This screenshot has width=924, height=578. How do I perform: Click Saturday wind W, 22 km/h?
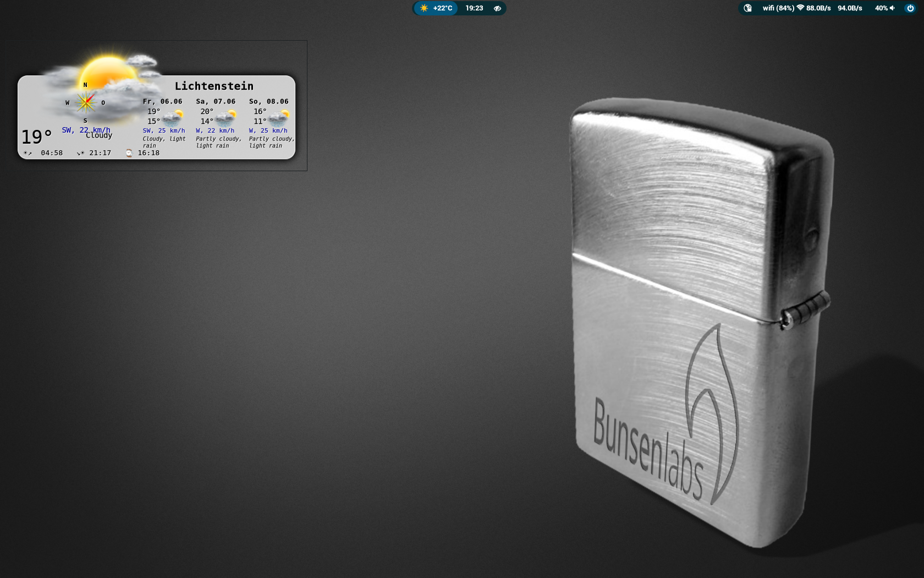pyautogui.click(x=215, y=130)
